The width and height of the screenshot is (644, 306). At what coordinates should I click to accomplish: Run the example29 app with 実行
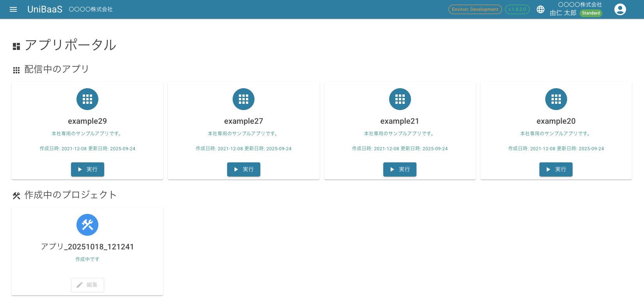[87, 169]
